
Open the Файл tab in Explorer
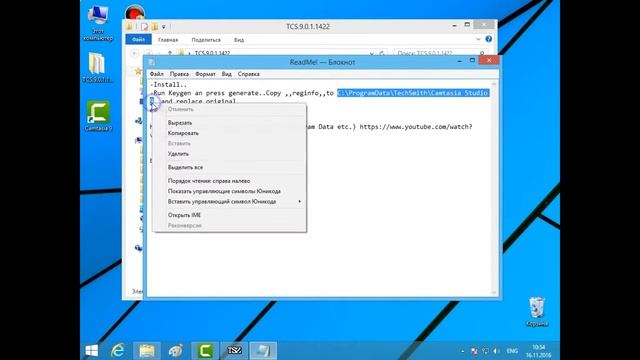click(x=138, y=40)
